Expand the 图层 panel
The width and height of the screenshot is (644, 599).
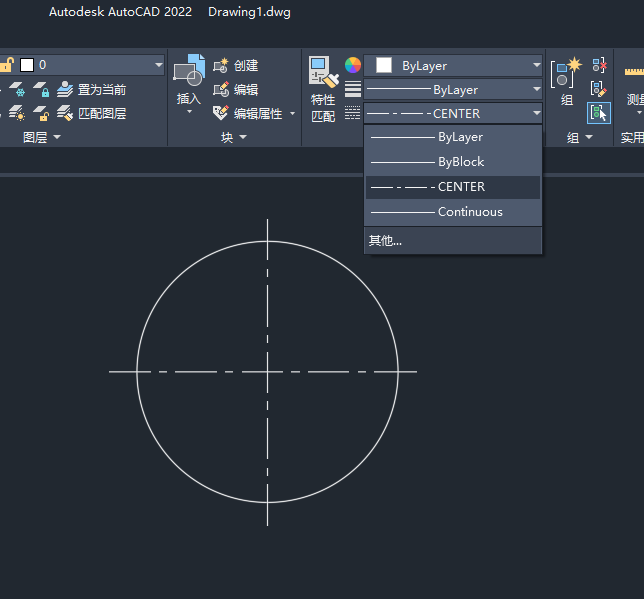pos(41,137)
